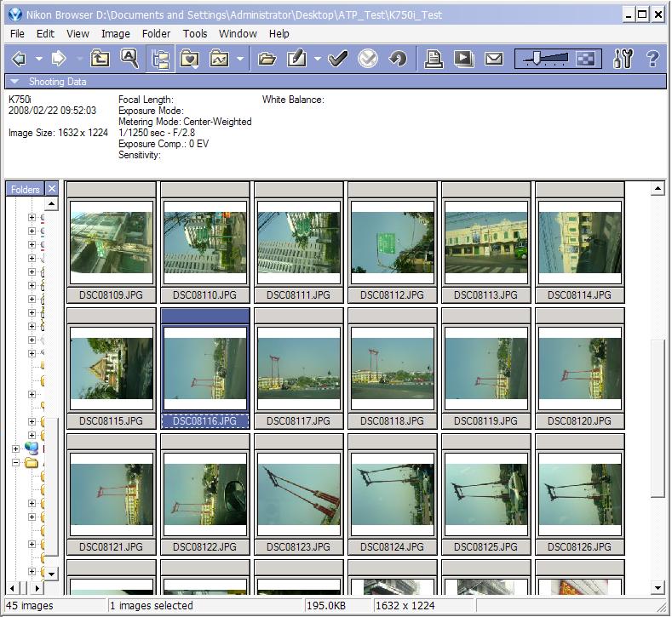Image resolution: width=672 pixels, height=617 pixels.
Task: Start slideshow with the play icon
Action: (x=463, y=59)
